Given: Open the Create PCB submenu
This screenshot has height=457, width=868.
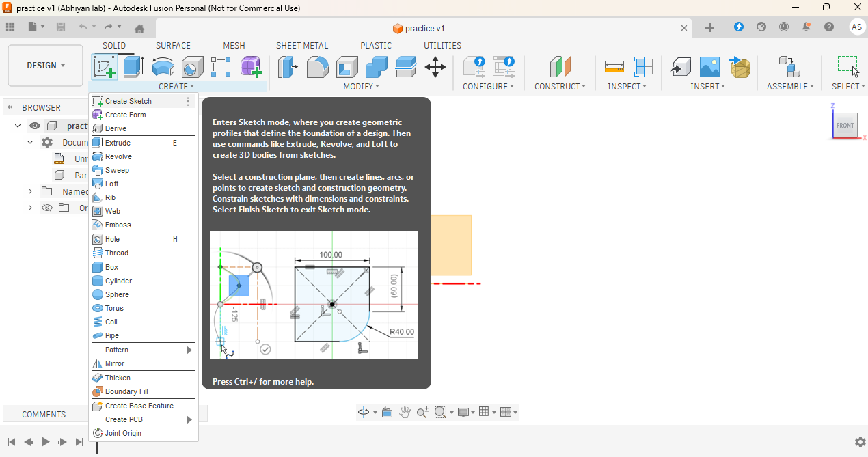Looking at the screenshot, I should pos(143,419).
